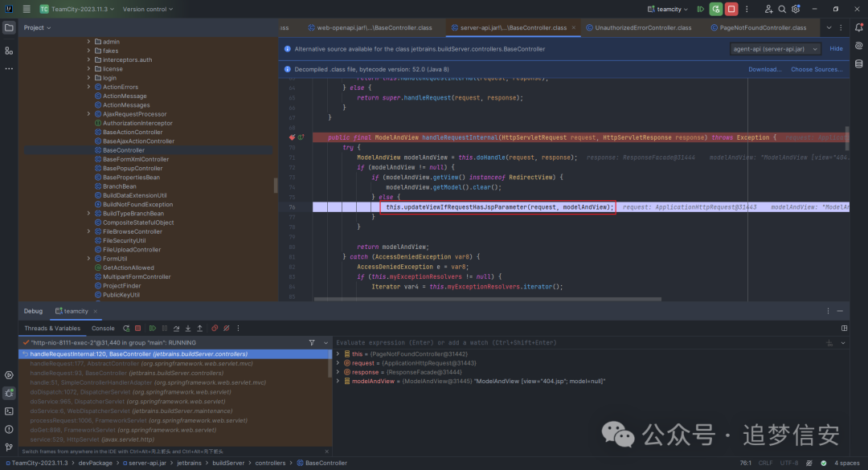The image size is (868, 470).
Task: Open more debug toolbar options kebab
Action: point(239,329)
